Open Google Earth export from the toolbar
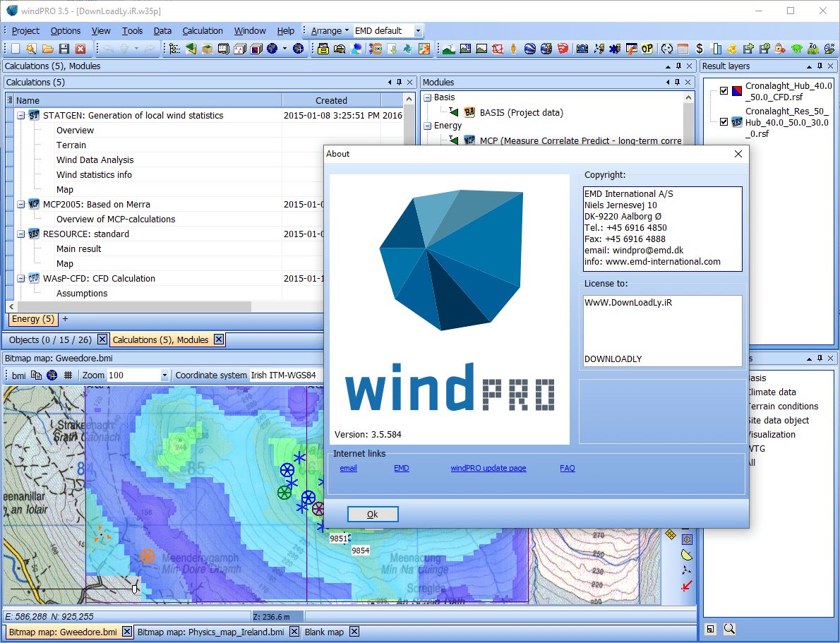 click(529, 49)
